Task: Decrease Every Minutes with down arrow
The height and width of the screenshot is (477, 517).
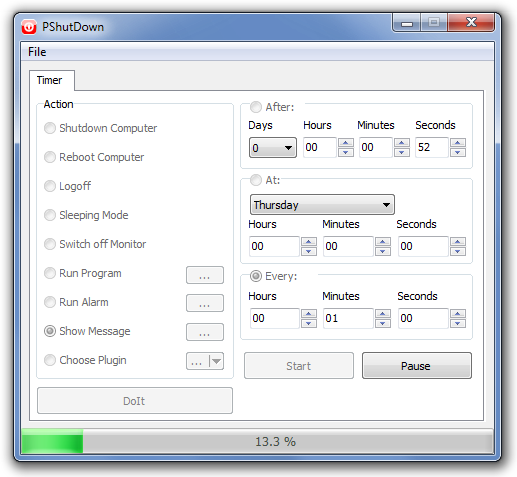Action: (x=383, y=323)
